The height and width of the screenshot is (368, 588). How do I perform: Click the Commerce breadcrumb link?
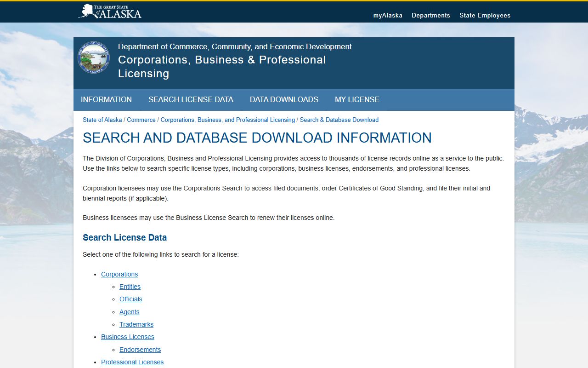(x=141, y=120)
